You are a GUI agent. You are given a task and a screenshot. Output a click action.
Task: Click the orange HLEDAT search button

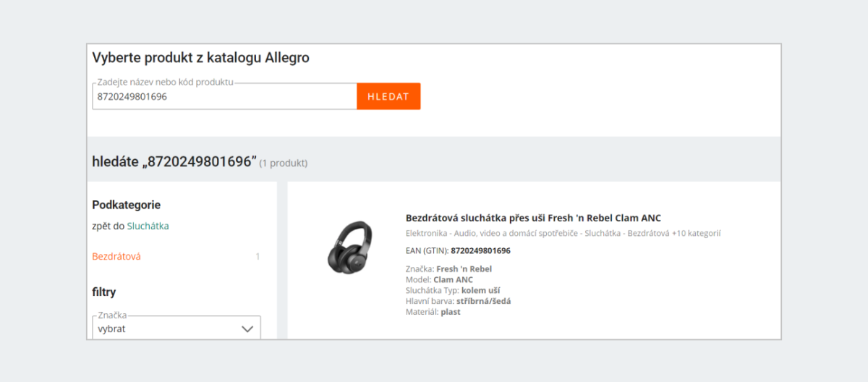tap(388, 96)
